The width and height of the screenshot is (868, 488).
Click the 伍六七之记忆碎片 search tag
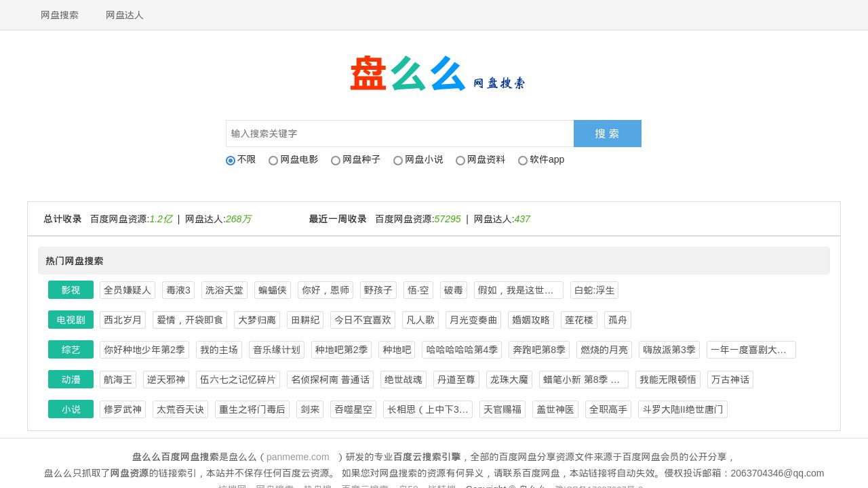coord(238,380)
